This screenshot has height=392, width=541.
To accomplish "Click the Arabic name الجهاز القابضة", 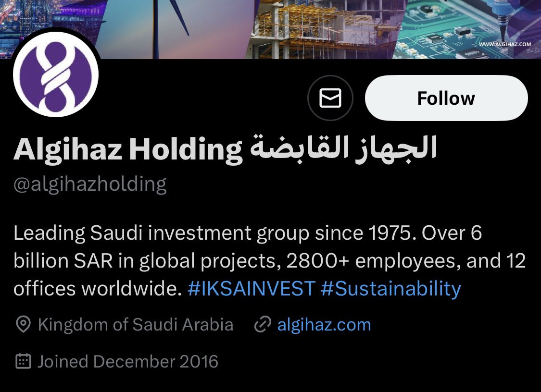I will coord(344,148).
